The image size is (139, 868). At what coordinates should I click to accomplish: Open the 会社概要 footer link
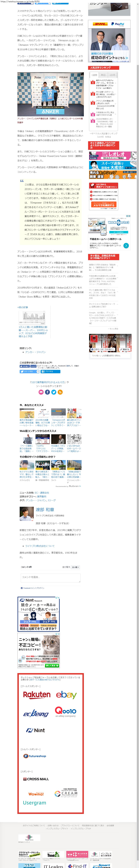(x=110, y=825)
